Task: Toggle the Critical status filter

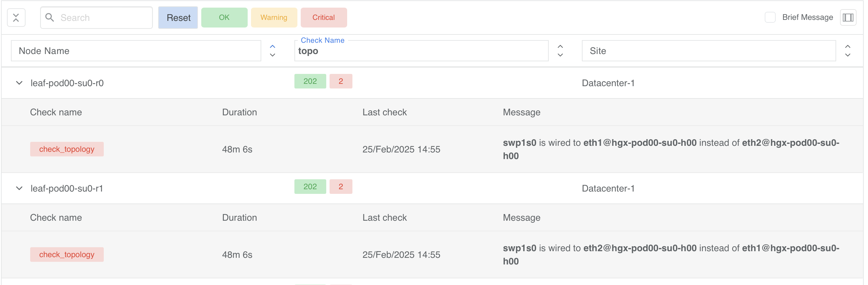Action: [x=323, y=18]
